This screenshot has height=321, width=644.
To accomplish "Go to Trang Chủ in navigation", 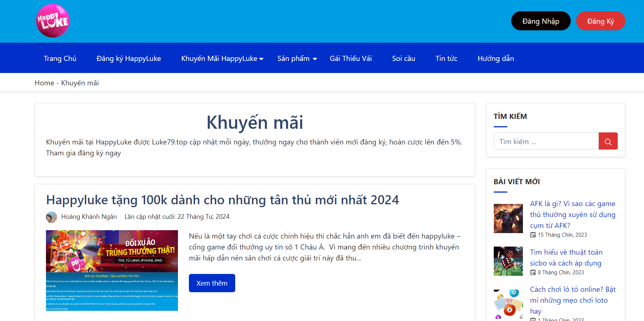I will (x=60, y=59).
